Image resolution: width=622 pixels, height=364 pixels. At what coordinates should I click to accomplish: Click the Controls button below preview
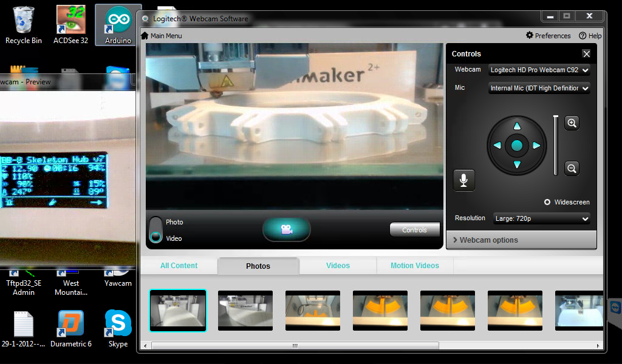414,230
